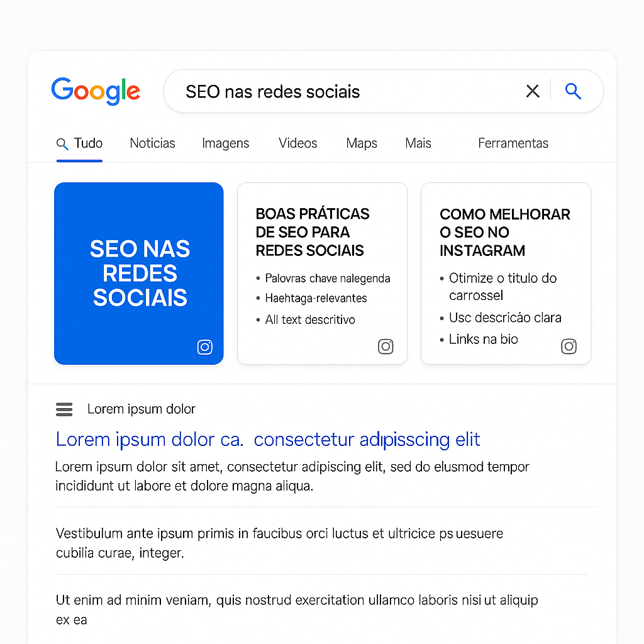Open the Videos tab
Viewport: 644px width, 644px height.
click(297, 143)
